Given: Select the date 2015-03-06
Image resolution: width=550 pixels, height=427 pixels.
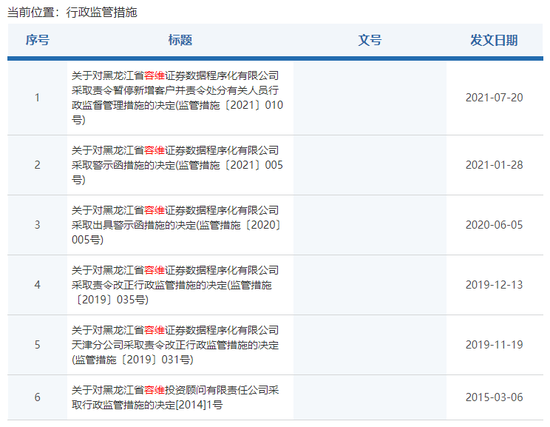Looking at the screenshot, I should (x=494, y=398).
